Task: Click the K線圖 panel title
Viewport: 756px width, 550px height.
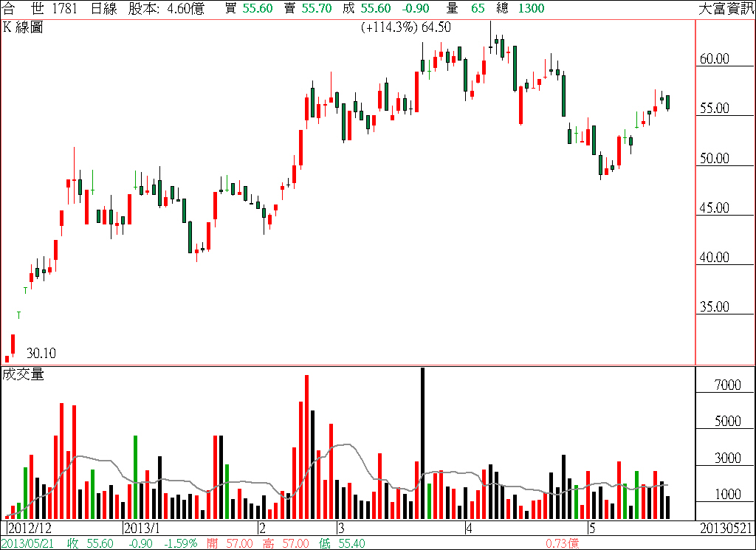Action: 23,27
